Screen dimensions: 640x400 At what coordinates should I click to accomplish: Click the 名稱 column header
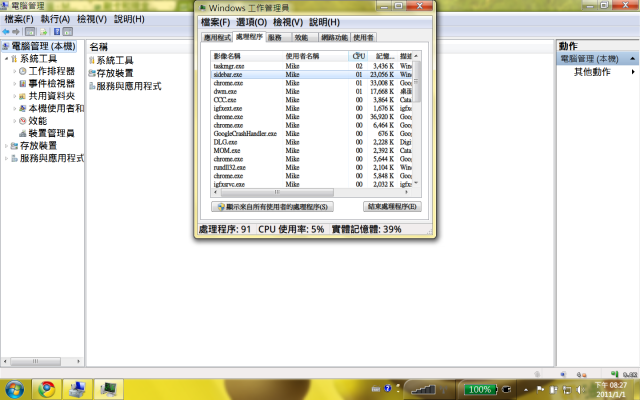pyautogui.click(x=99, y=47)
